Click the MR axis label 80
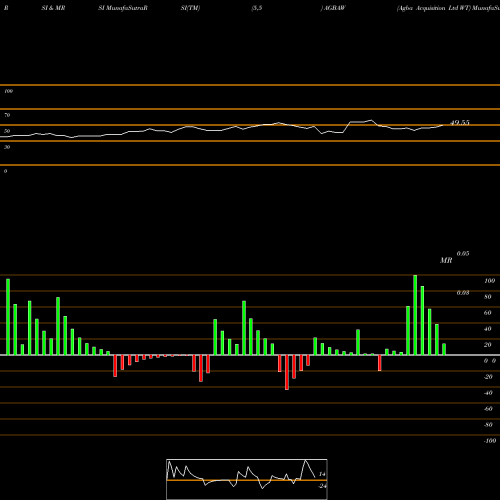Screen dimensions: 500x500 point(488,297)
